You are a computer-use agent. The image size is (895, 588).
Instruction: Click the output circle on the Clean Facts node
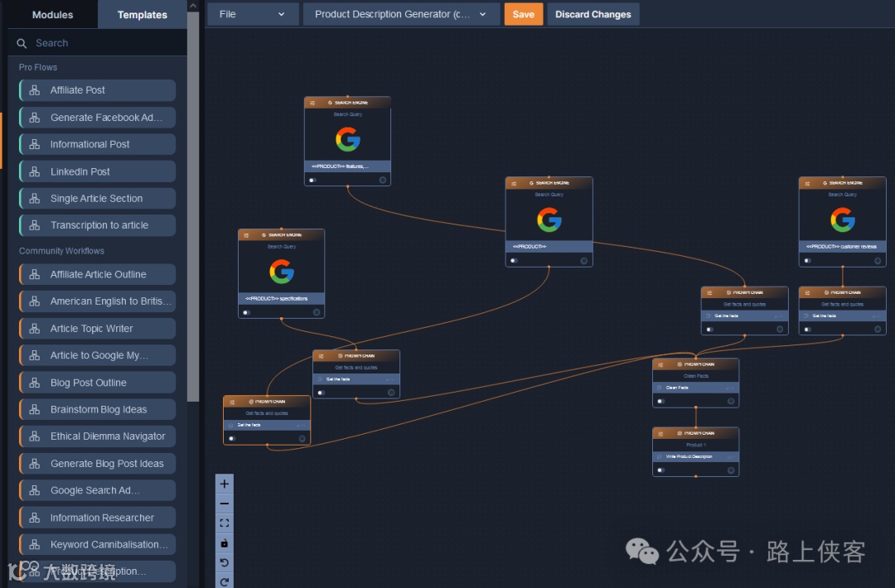click(x=731, y=402)
